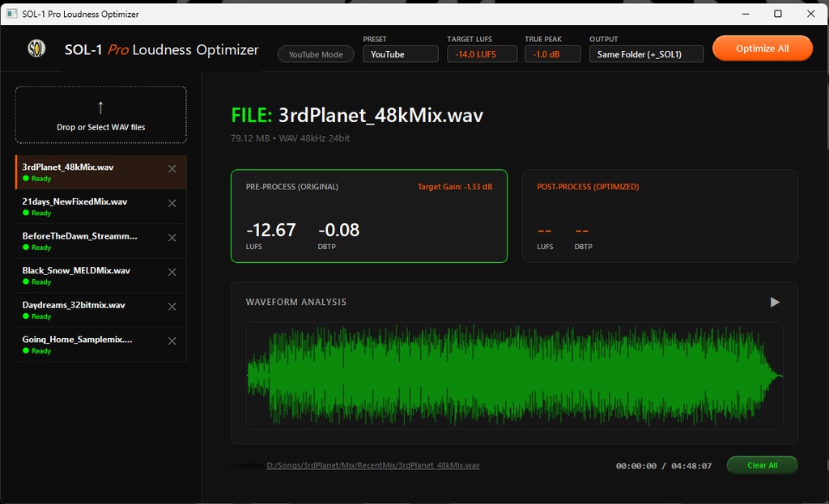
Task: Remove 21days_NewFixedMix.wav with its X icon
Action: pos(172,204)
